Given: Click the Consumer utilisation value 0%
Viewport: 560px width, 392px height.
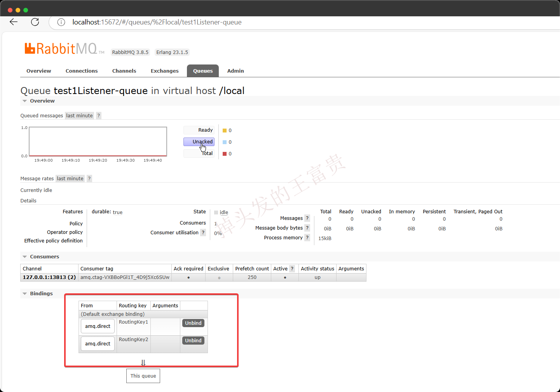Looking at the screenshot, I should [x=218, y=233].
